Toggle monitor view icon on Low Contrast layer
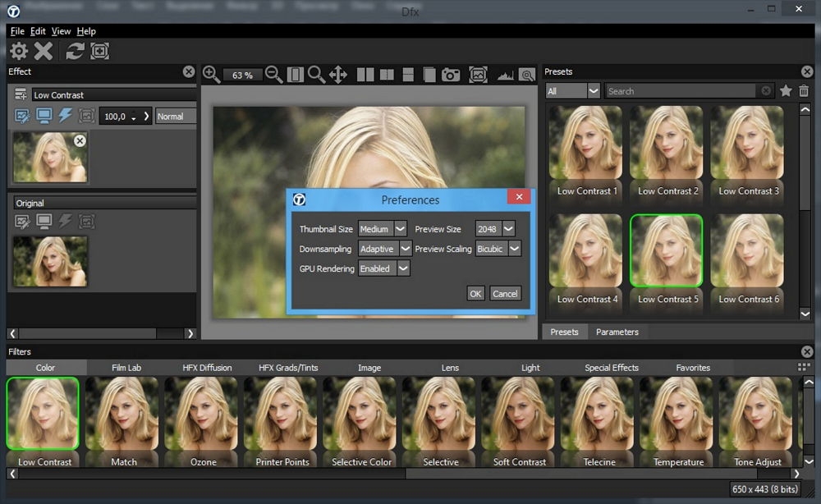 (44, 116)
